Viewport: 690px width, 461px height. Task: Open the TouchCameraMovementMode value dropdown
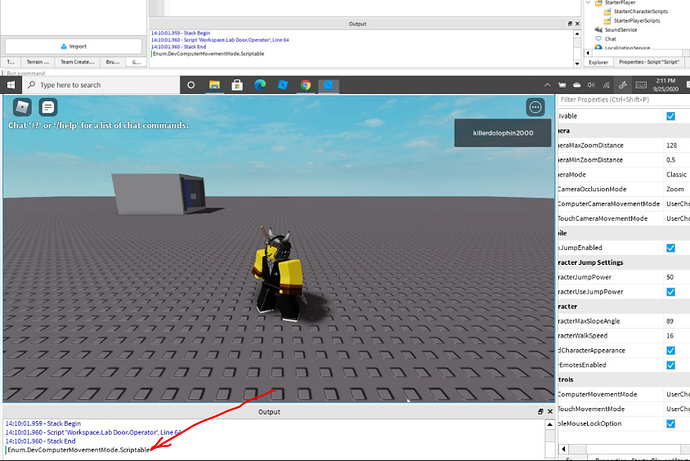point(677,218)
